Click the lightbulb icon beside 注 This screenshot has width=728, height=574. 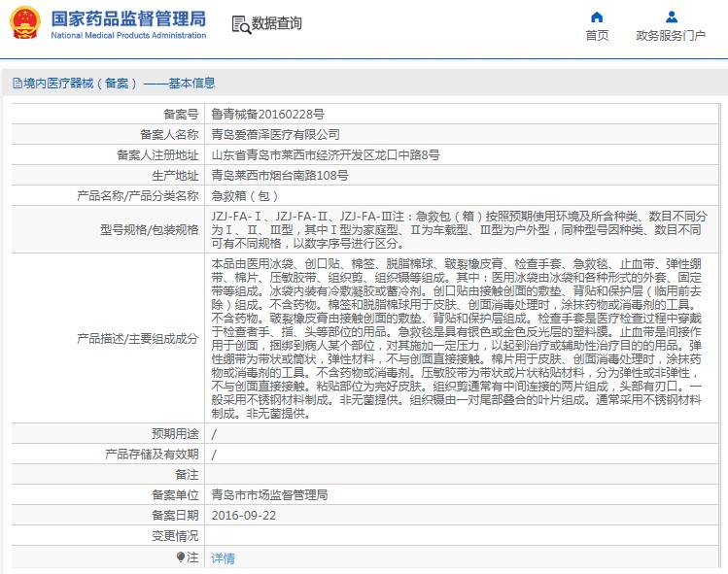pos(180,557)
